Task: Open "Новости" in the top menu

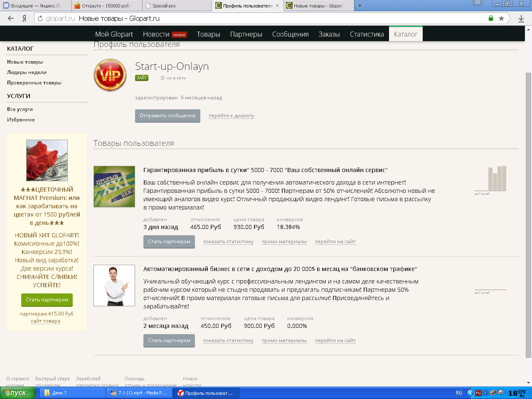Action: coord(156,34)
